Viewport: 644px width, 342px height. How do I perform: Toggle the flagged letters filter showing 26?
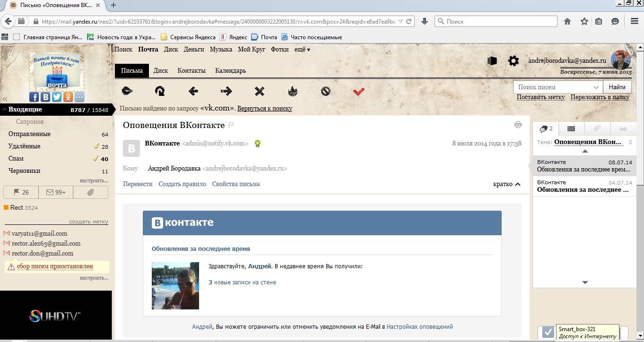tap(21, 192)
